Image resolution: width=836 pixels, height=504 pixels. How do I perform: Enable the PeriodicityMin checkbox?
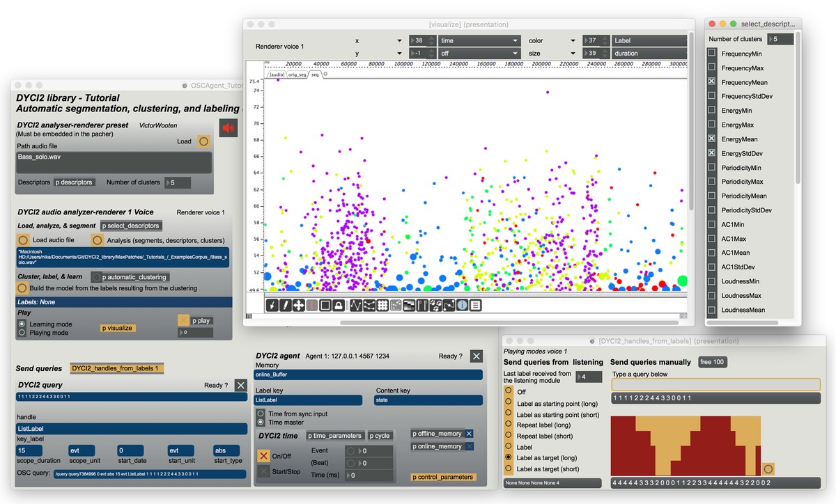coord(711,168)
